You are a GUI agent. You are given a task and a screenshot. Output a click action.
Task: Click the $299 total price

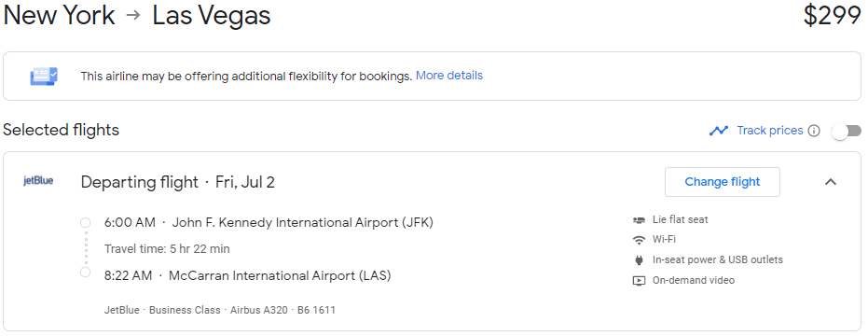[x=832, y=16]
